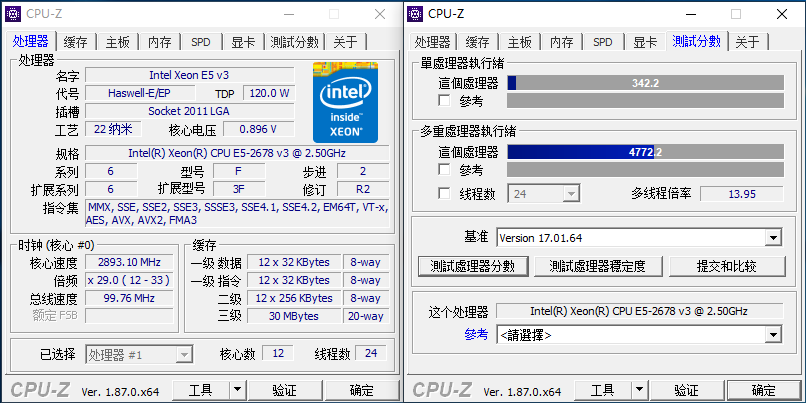Screen dimensions: 806x403
Task: Enable multi-thread 参考 checkbox
Action: tap(445, 170)
